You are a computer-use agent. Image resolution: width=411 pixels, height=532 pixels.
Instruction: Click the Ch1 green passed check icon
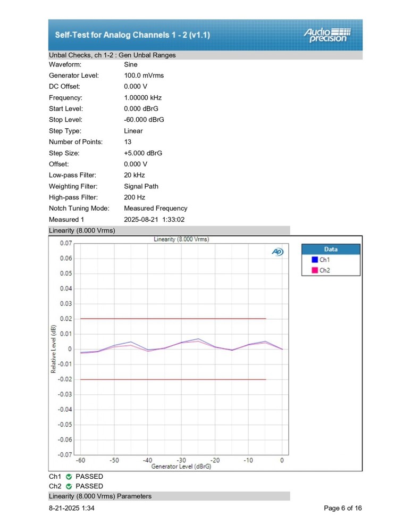[x=69, y=477]
